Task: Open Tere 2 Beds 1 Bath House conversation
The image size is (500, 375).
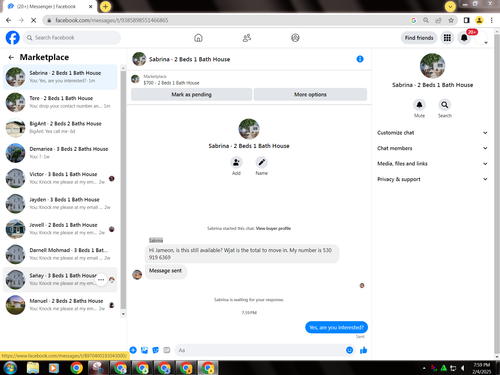Action: point(60,102)
